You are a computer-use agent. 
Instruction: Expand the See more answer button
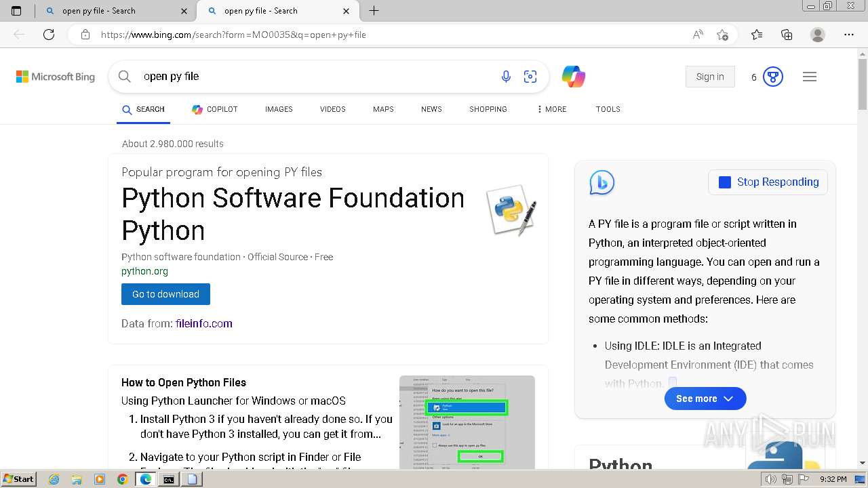point(705,399)
